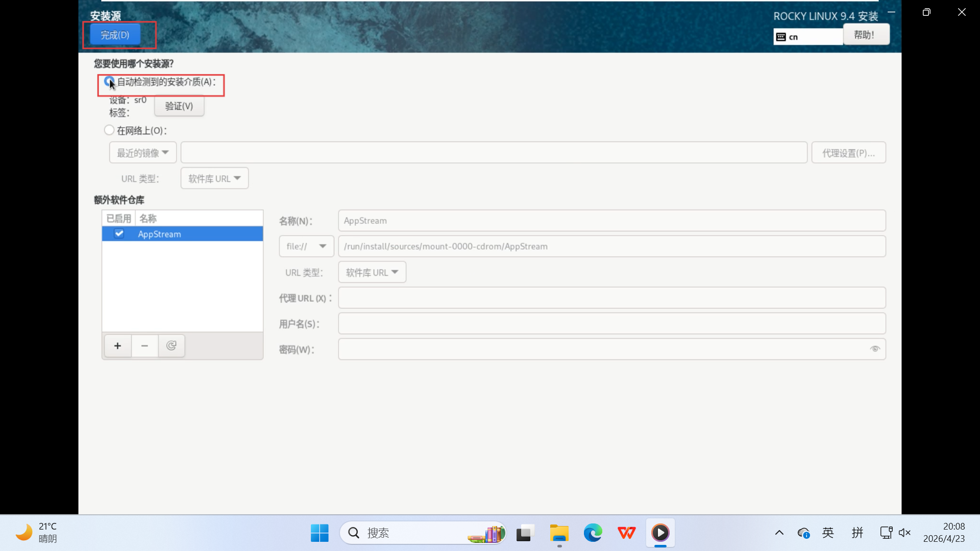This screenshot has width=980, height=551.
Task: Click the 完成(D) done button
Action: (115, 35)
